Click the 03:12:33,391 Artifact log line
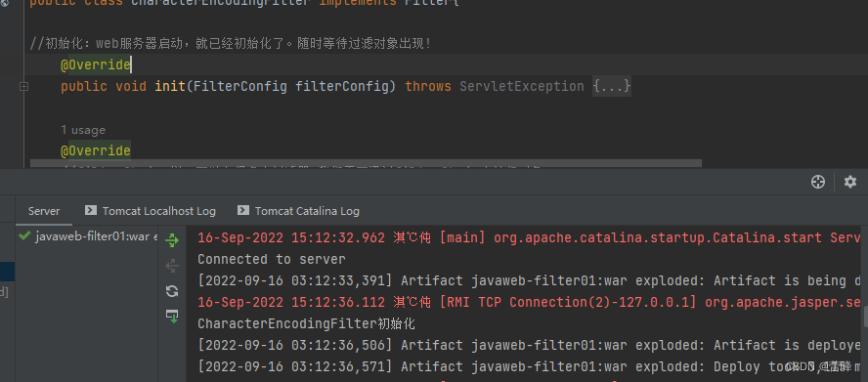 pos(529,280)
